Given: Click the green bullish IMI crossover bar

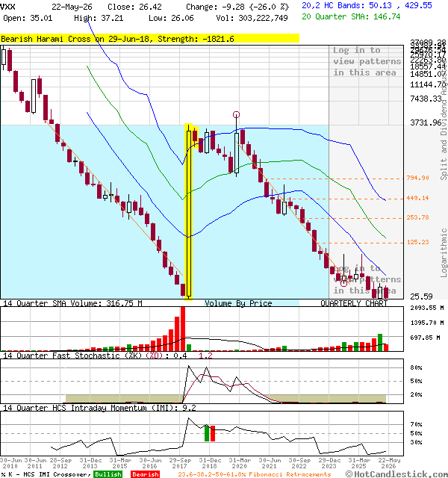Looking at the screenshot, I should coord(207,433).
